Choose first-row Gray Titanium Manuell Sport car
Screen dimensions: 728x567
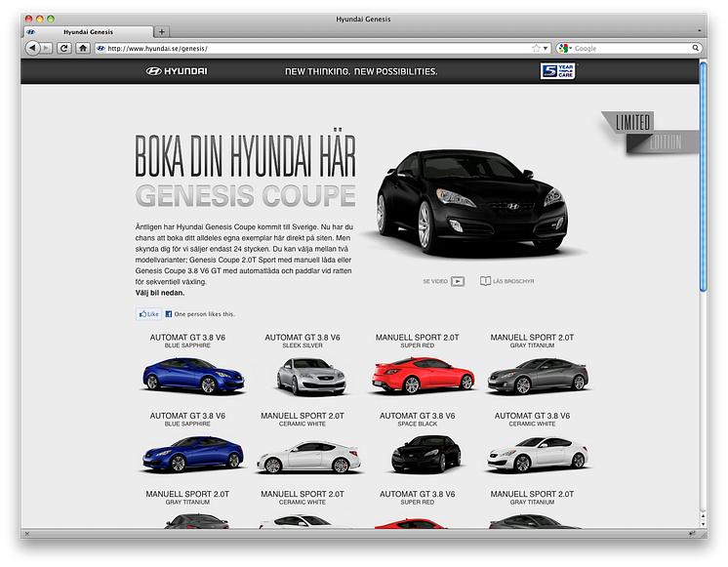(x=538, y=375)
